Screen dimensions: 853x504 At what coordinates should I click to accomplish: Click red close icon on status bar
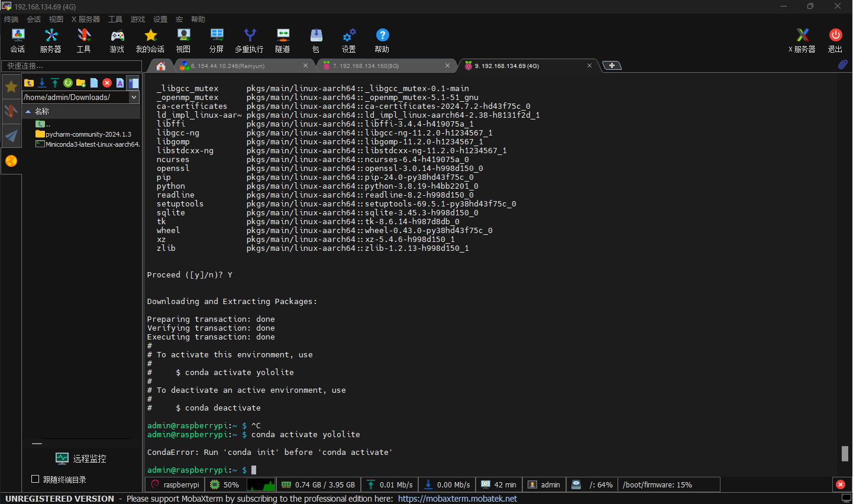(841, 484)
